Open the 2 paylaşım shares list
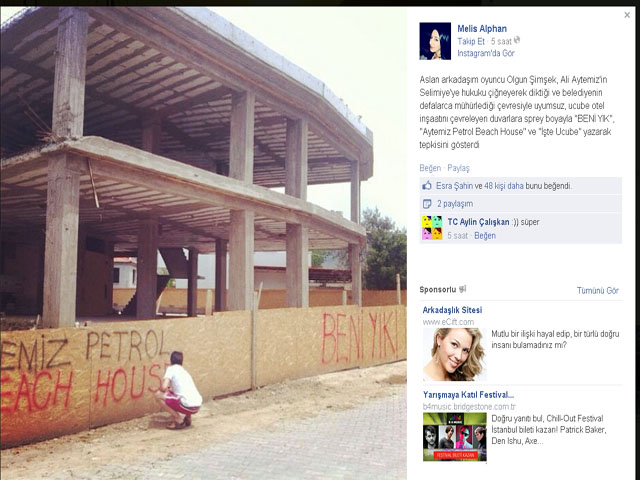The width and height of the screenshot is (640, 480). 455,203
